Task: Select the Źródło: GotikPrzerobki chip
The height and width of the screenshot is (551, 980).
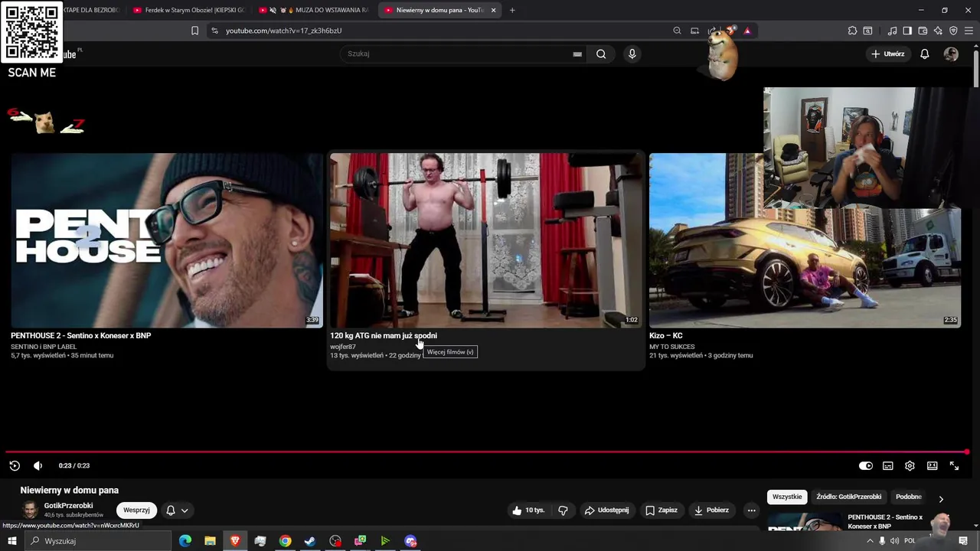Action: click(848, 497)
